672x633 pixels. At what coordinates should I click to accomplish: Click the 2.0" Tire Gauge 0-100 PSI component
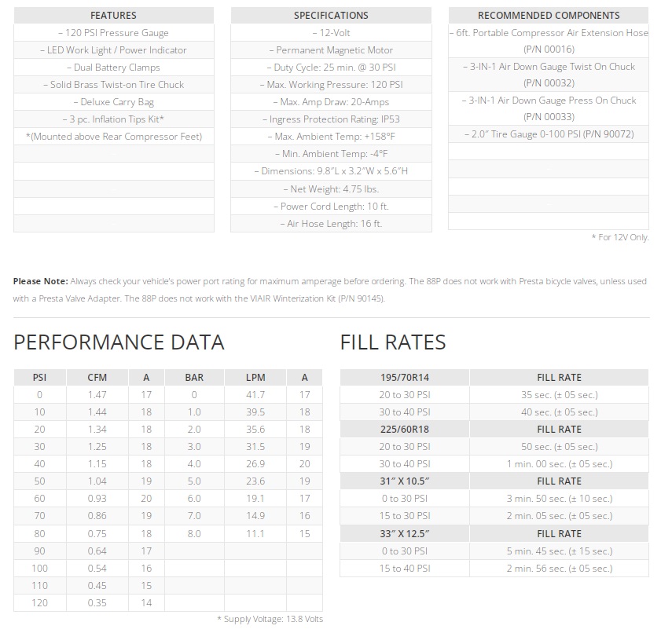[549, 134]
